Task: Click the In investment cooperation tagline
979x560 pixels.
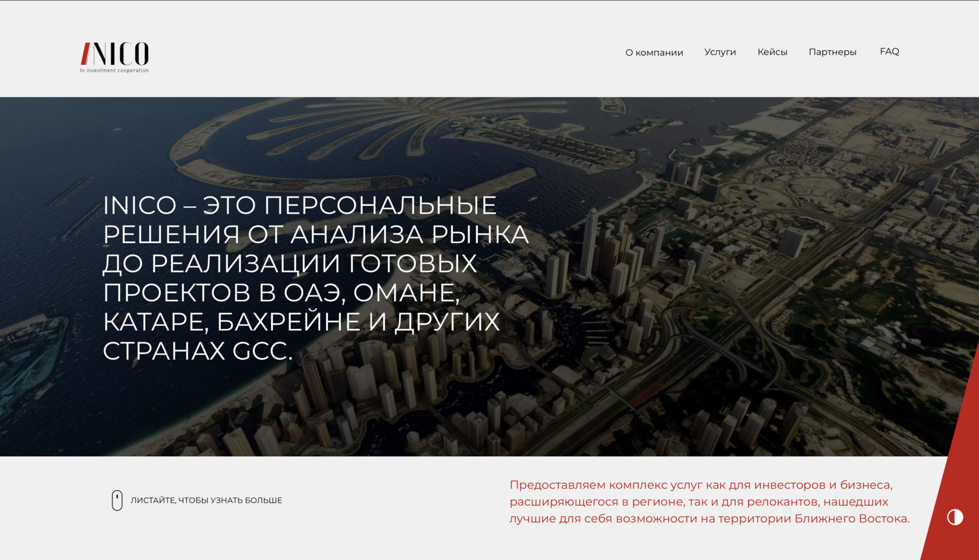Action: [x=114, y=71]
